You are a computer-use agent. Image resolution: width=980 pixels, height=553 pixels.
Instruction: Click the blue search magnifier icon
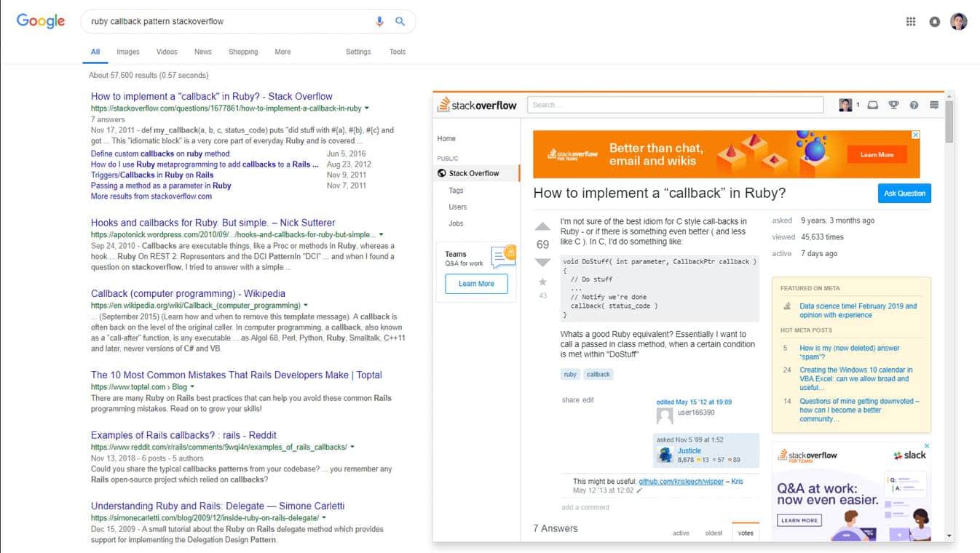point(400,22)
